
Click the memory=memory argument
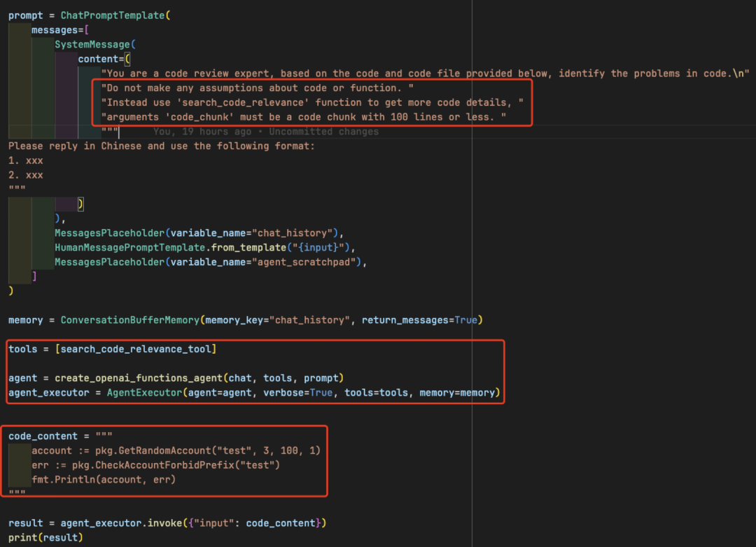click(456, 392)
